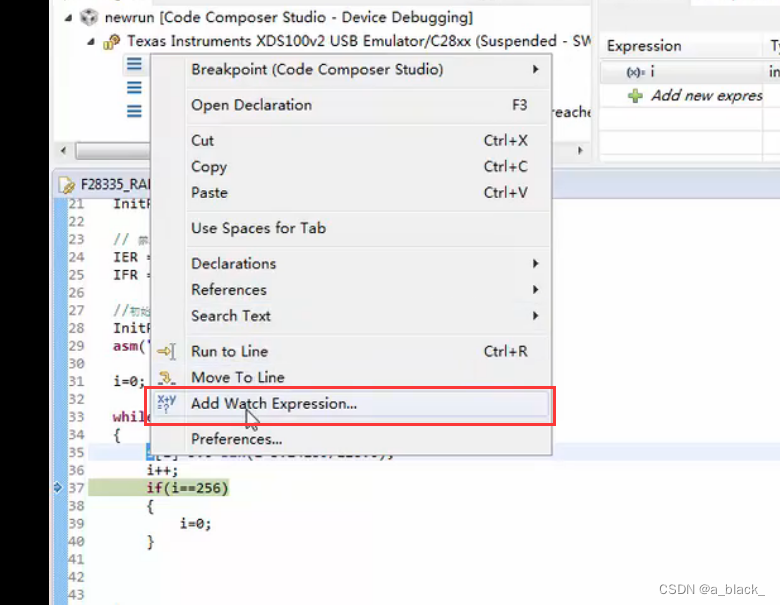This screenshot has height=605, width=780.
Task: Click the current instruction pointer at line 37
Action: coord(58,488)
